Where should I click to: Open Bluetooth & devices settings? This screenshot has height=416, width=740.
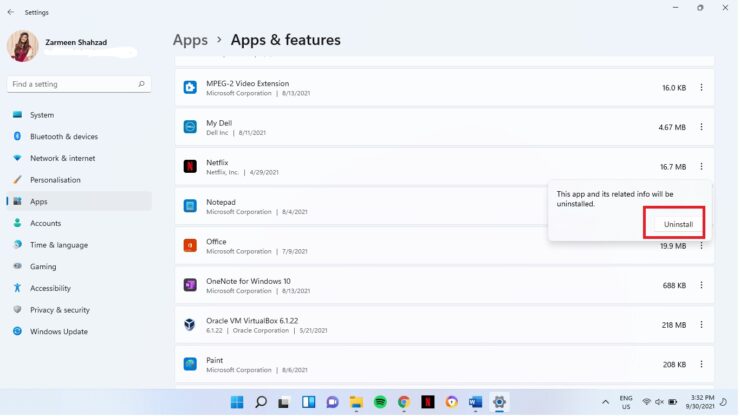[x=79, y=136]
